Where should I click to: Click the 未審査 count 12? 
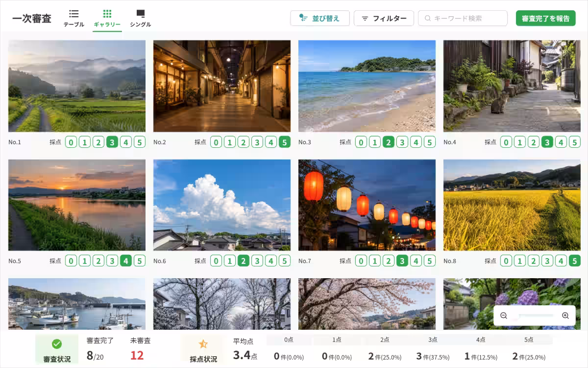[137, 355]
